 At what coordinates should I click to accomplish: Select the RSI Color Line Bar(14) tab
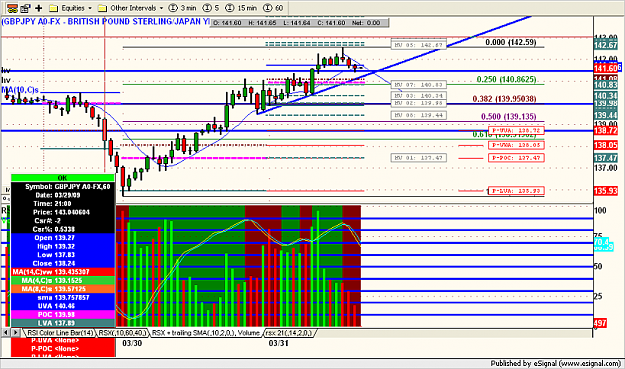[x=60, y=333]
